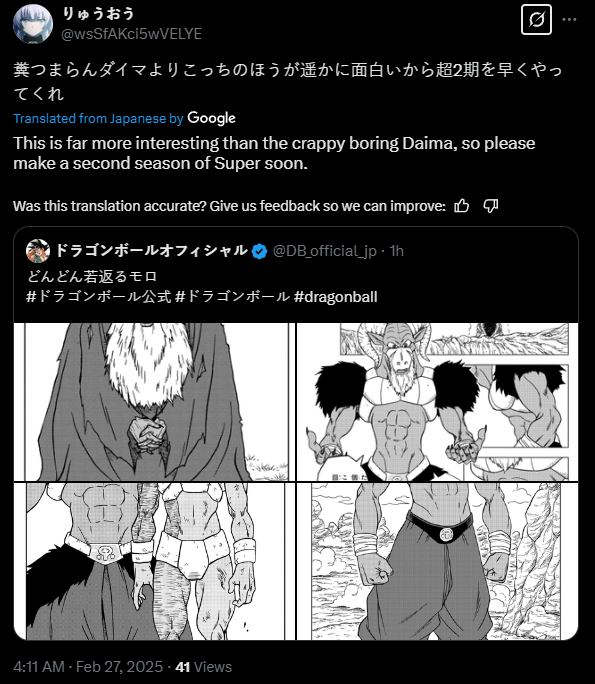Open the Dragon Ball Official quoted avatar
Screen dimensions: 595x684
38,251
